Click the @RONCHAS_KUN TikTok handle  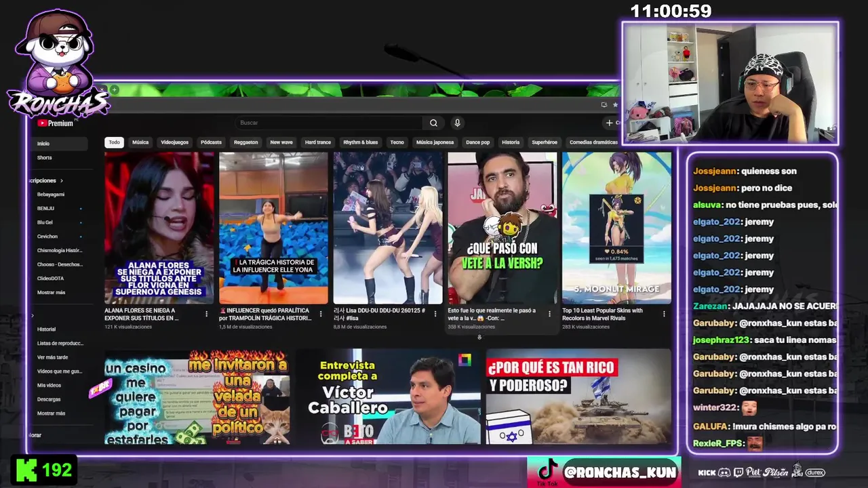pos(620,472)
